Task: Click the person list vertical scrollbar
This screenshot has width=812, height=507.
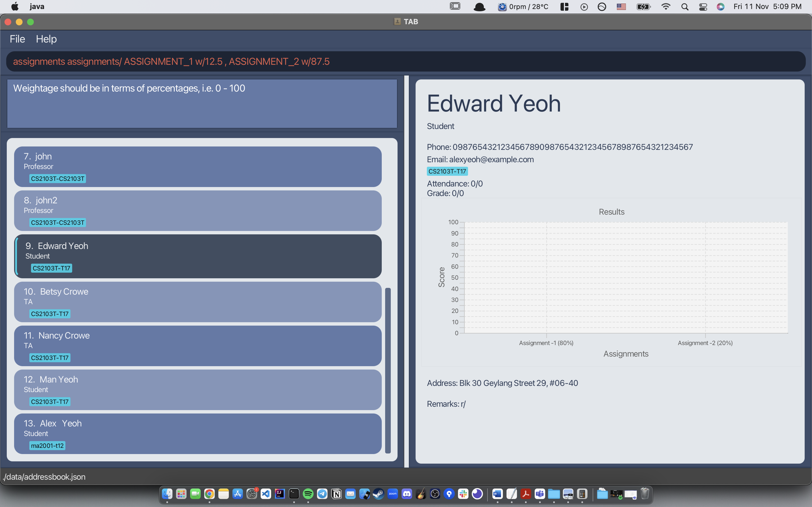Action: click(x=388, y=369)
